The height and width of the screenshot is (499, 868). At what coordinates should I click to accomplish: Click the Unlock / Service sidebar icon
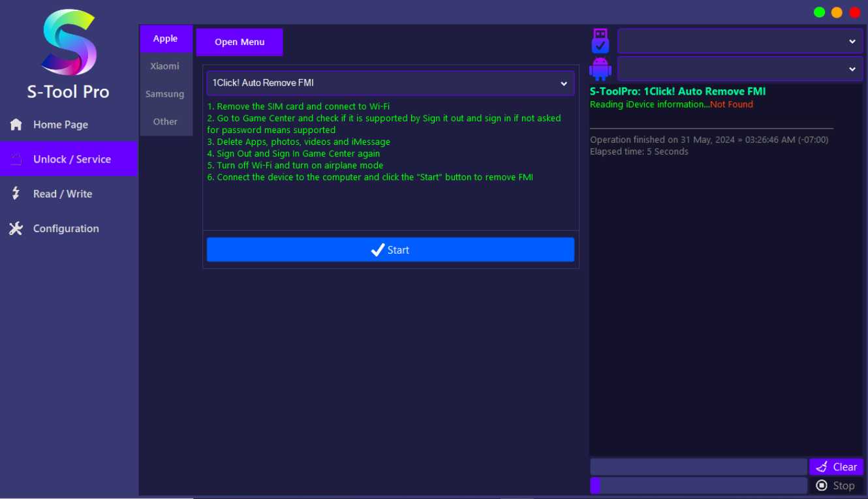point(16,159)
